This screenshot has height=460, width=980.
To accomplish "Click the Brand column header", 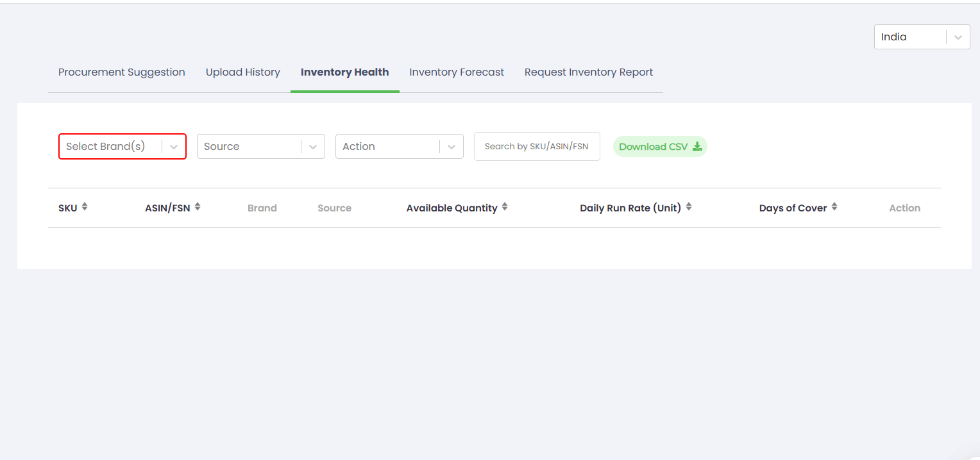I will click(x=262, y=208).
